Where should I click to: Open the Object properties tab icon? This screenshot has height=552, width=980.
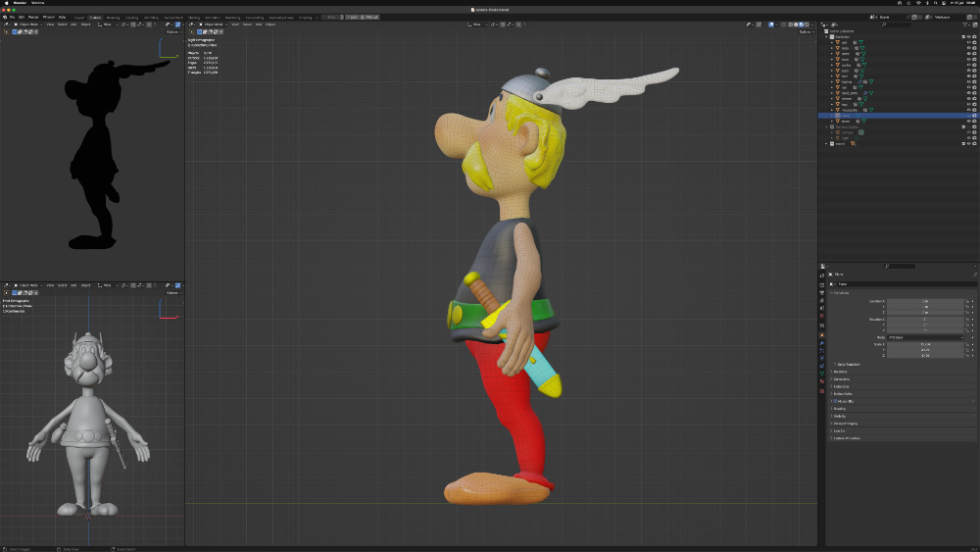tap(822, 335)
